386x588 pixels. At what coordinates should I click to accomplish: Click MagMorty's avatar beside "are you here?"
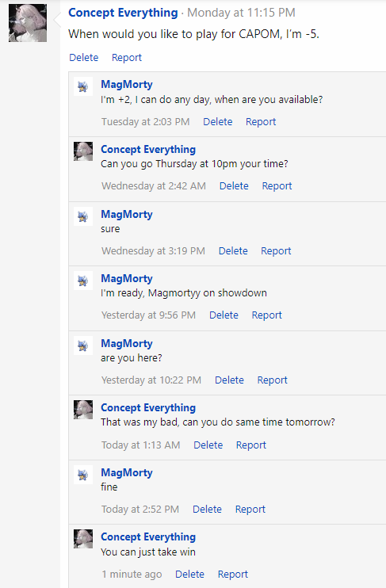83,346
